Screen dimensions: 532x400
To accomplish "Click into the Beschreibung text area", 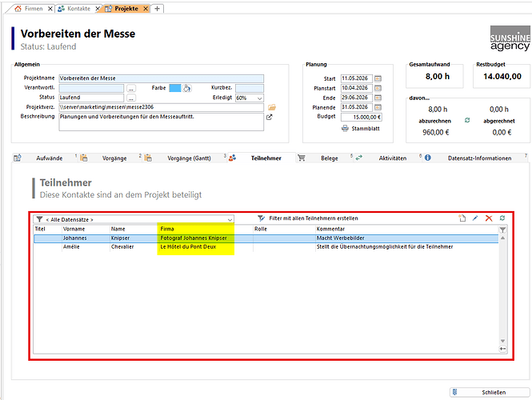I will [161, 122].
